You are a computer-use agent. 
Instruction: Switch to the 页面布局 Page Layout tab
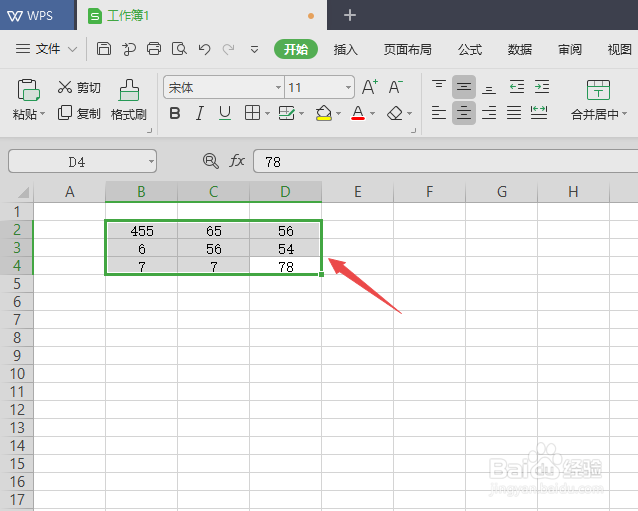(407, 50)
